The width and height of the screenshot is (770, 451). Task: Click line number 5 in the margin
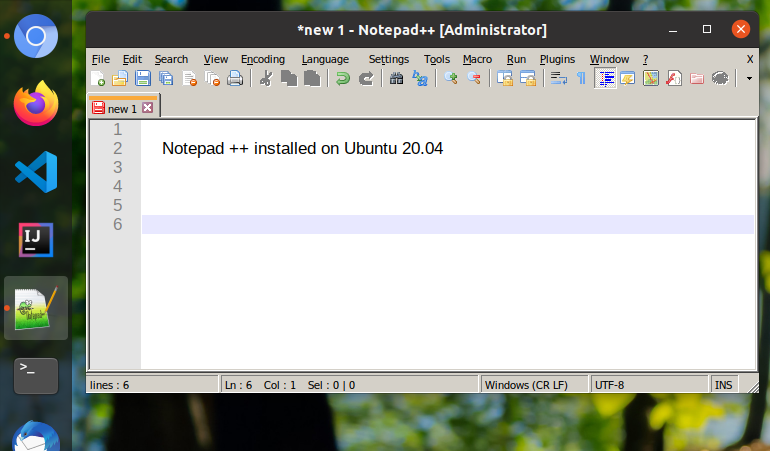click(117, 205)
